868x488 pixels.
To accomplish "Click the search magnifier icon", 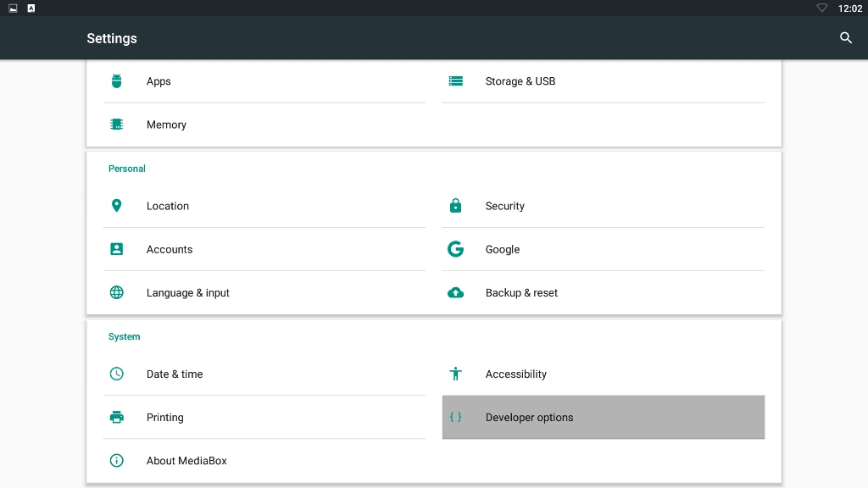I will [845, 38].
